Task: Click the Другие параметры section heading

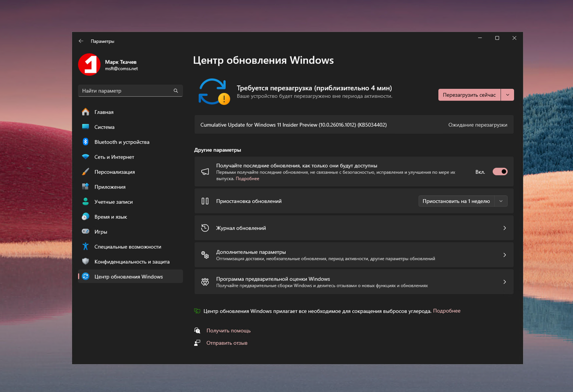Action: pyautogui.click(x=217, y=150)
